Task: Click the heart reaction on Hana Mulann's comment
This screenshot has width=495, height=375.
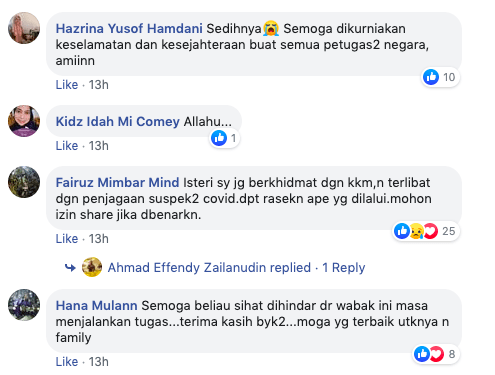Action: tap(437, 354)
